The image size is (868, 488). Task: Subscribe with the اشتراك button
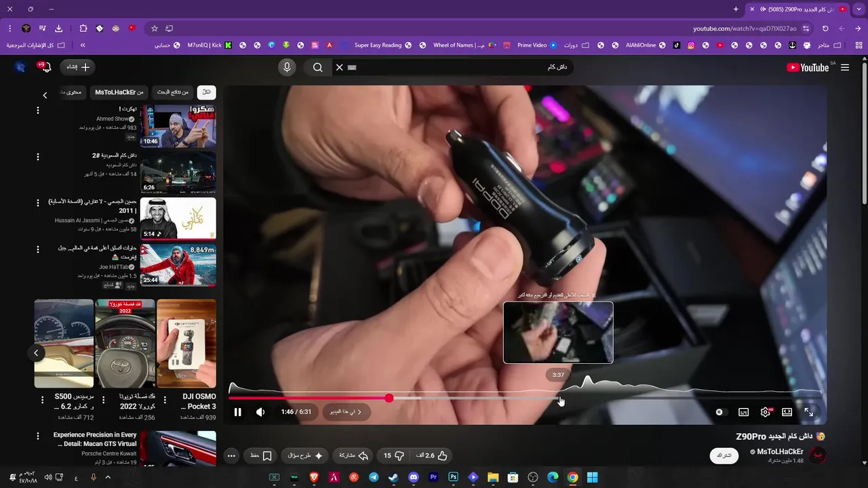(724, 455)
